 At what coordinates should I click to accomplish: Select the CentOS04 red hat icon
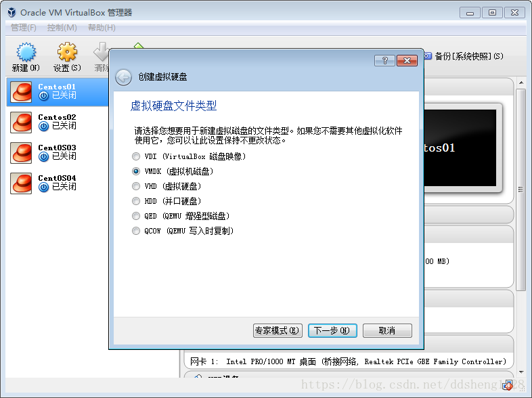[21, 183]
